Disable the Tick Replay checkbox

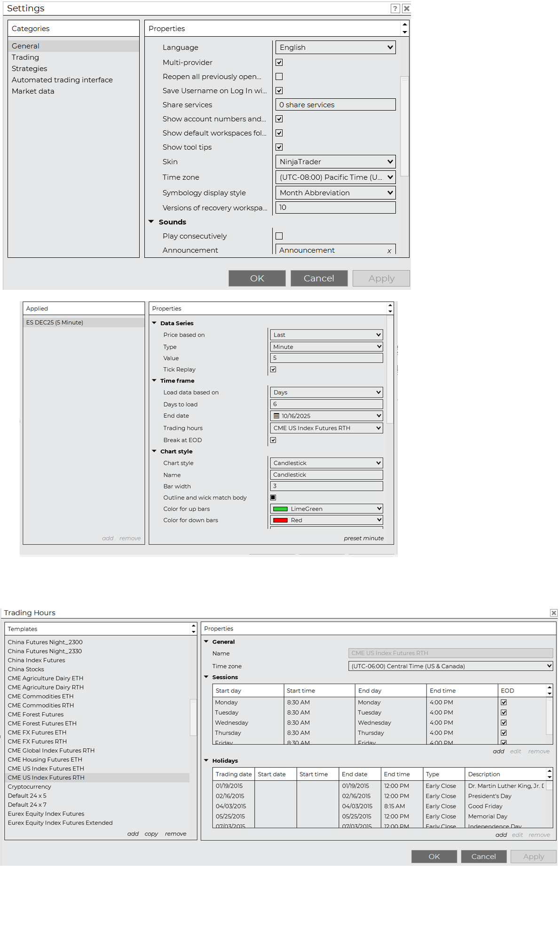(x=273, y=369)
